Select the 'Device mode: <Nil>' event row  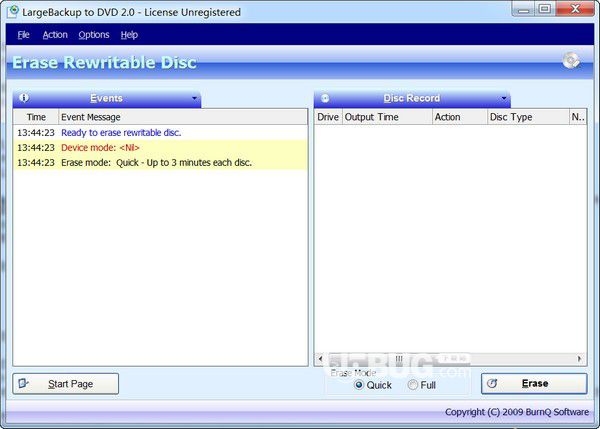160,148
